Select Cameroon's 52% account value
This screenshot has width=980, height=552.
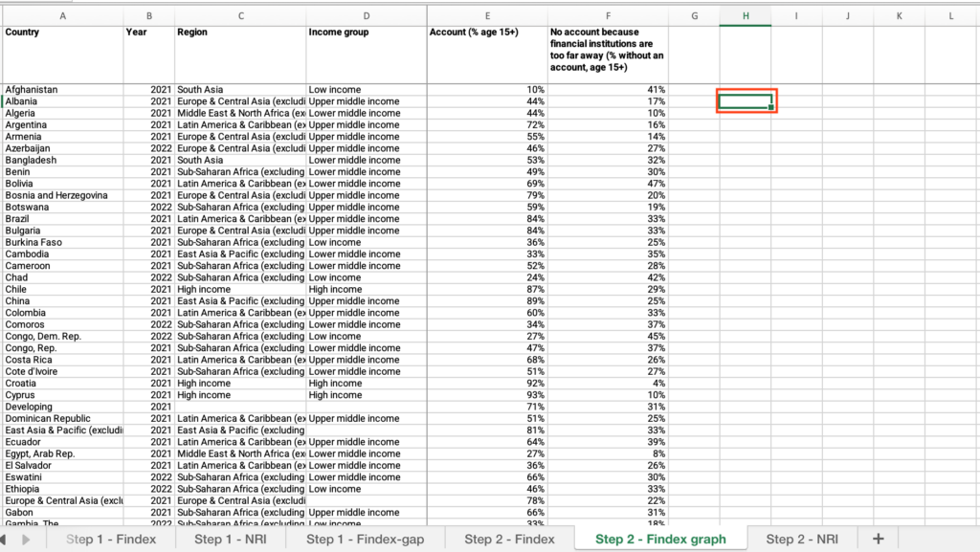click(x=487, y=266)
